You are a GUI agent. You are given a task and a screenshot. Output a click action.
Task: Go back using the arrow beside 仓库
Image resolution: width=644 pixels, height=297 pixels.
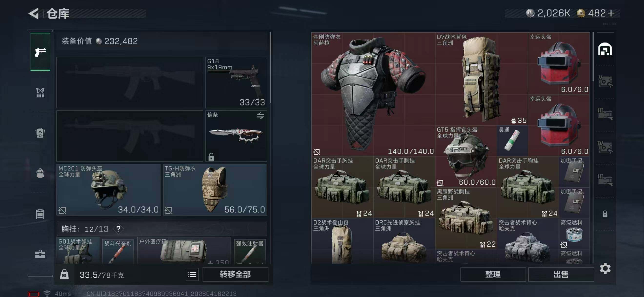[34, 13]
